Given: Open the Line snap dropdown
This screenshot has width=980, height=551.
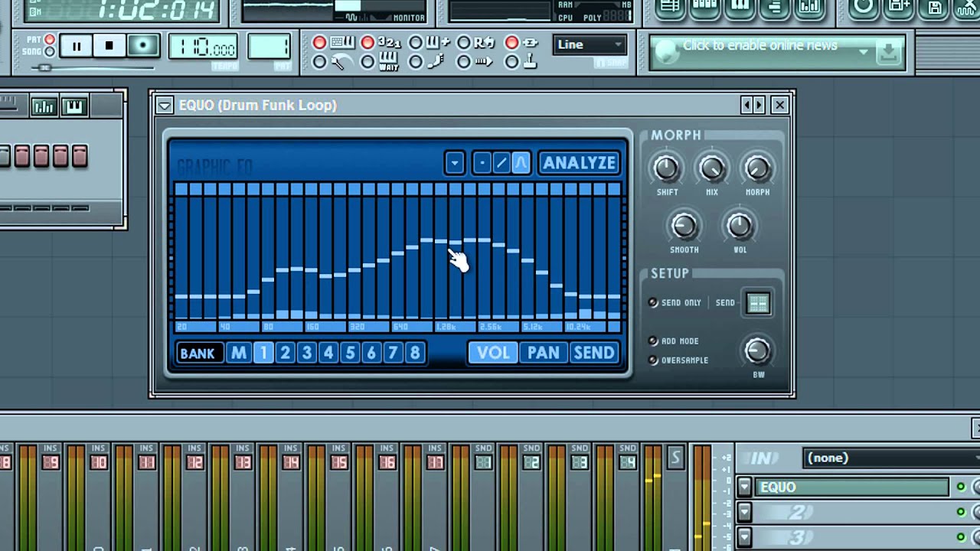Looking at the screenshot, I should click(x=590, y=45).
